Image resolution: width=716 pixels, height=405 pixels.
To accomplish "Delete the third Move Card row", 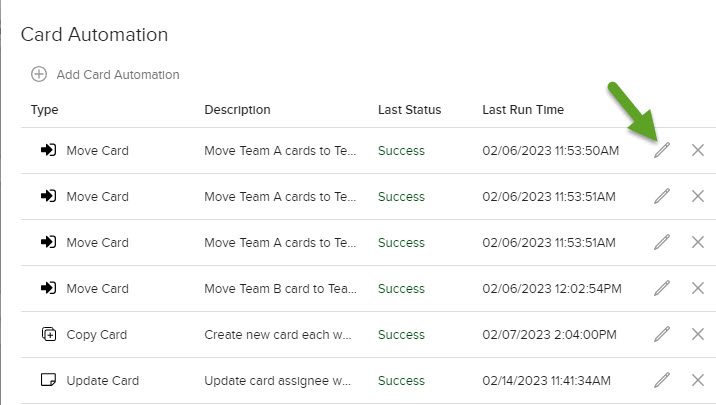I will click(x=698, y=242).
